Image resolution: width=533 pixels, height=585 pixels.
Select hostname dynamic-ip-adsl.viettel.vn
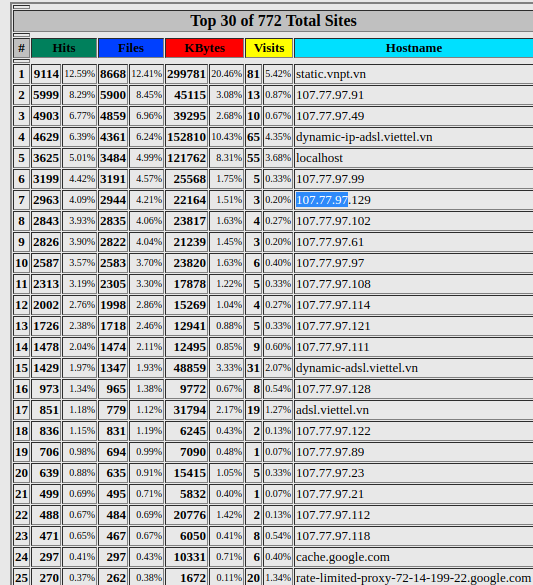[364, 137]
